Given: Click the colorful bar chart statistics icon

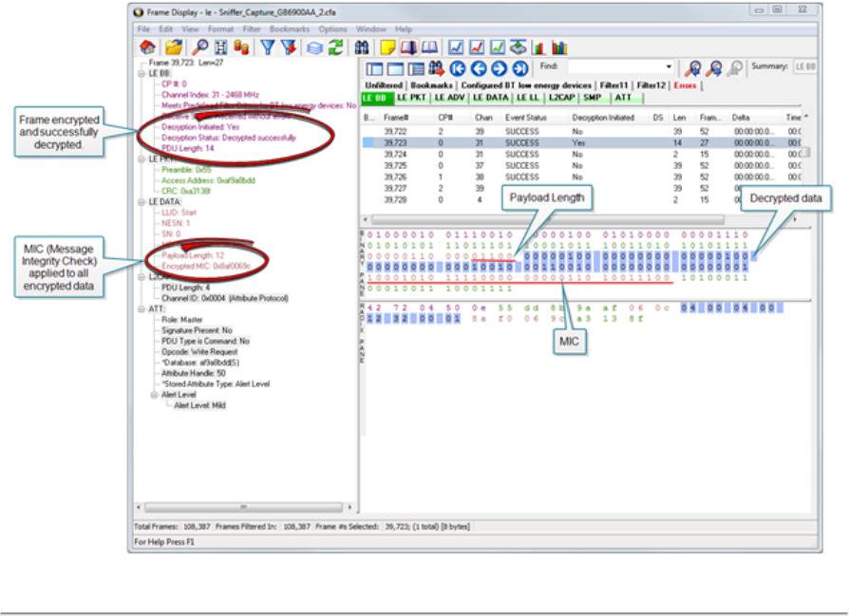Looking at the screenshot, I should [559, 47].
